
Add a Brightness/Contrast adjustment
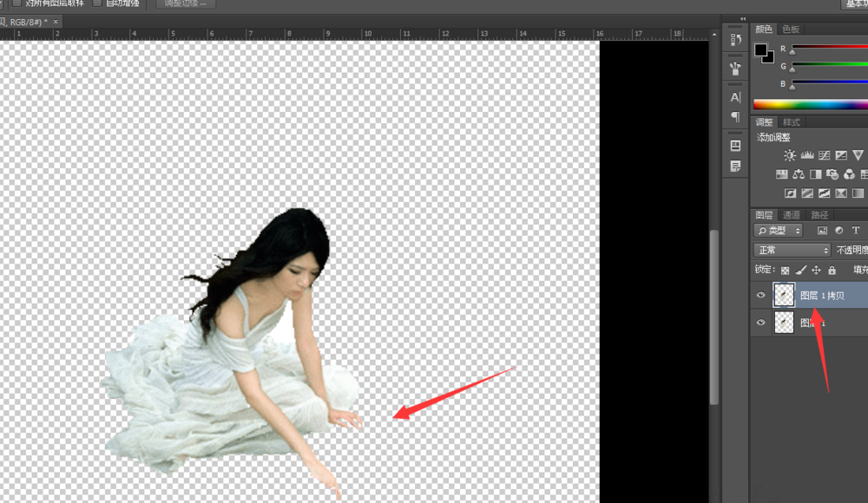point(789,155)
